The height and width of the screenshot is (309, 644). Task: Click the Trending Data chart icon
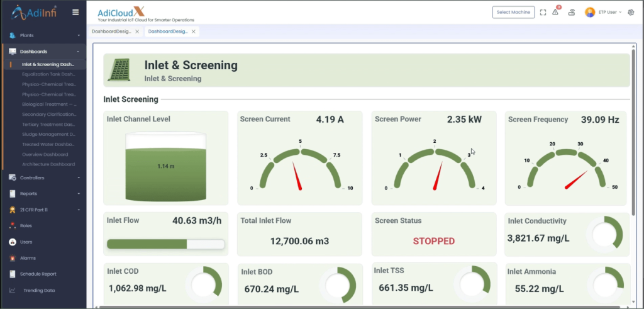(x=13, y=290)
